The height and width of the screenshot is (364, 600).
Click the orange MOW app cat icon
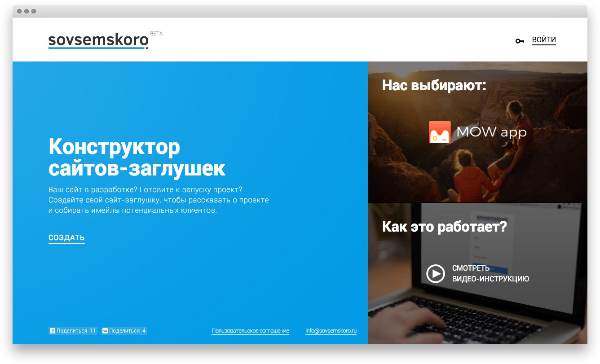(x=440, y=132)
